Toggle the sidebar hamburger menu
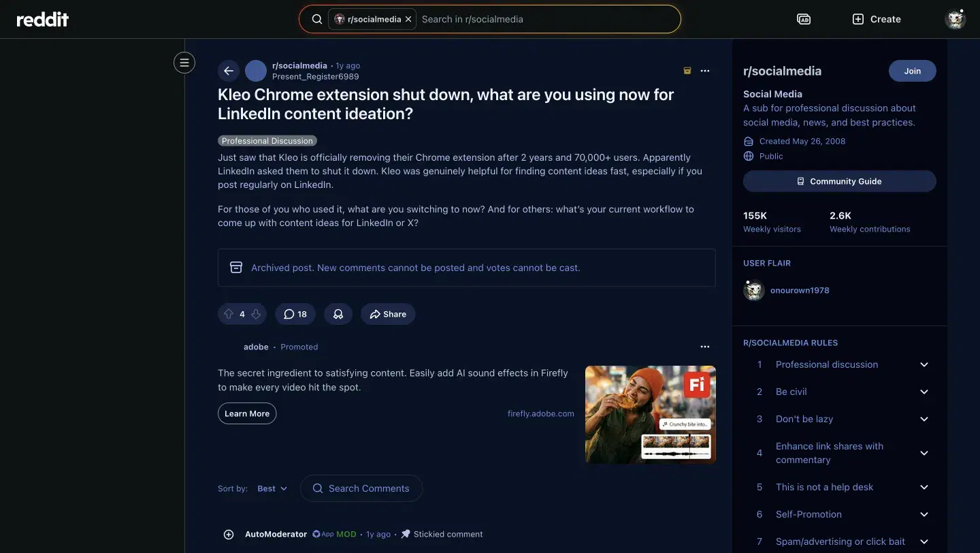This screenshot has width=980, height=553. [184, 63]
